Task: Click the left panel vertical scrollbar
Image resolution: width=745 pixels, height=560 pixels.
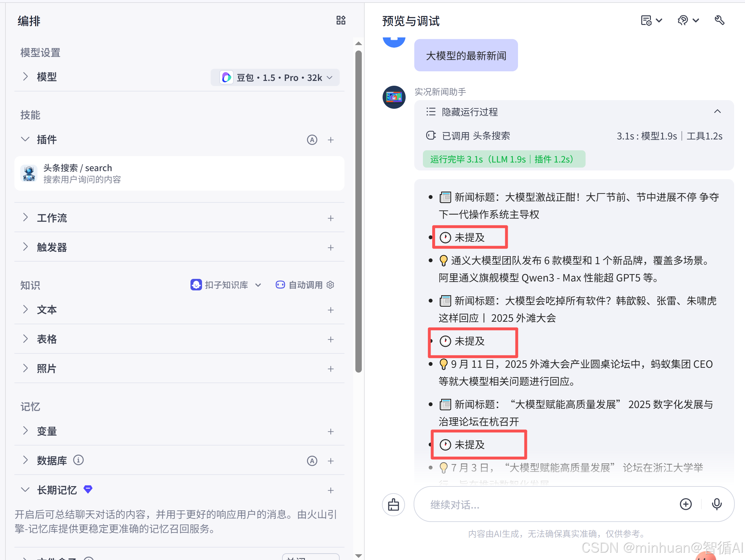Action: pos(358,211)
